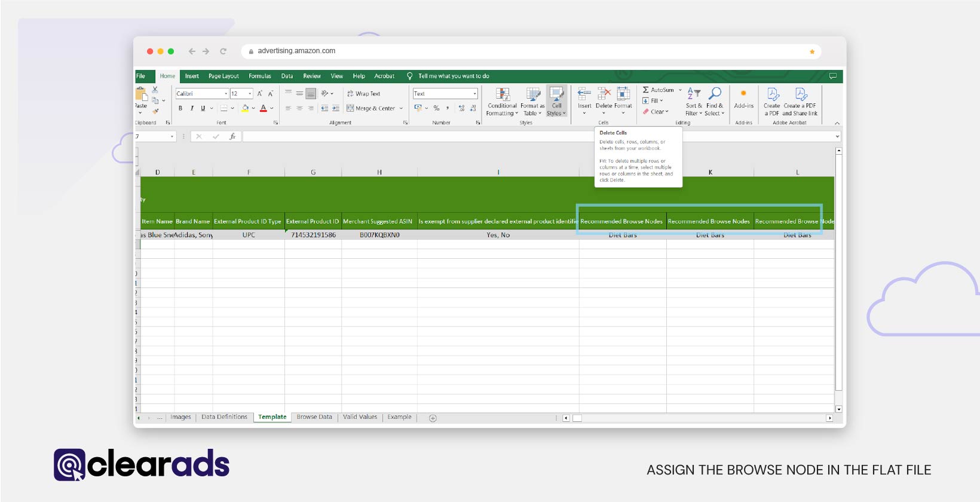Open Font Color dropdown arrow
The image size is (980, 502).
[x=272, y=109]
